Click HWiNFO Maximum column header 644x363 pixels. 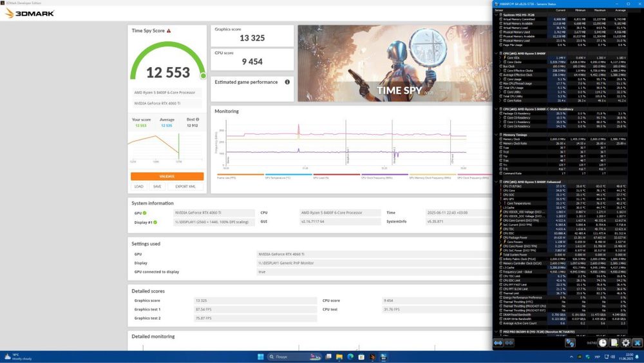[x=600, y=10]
